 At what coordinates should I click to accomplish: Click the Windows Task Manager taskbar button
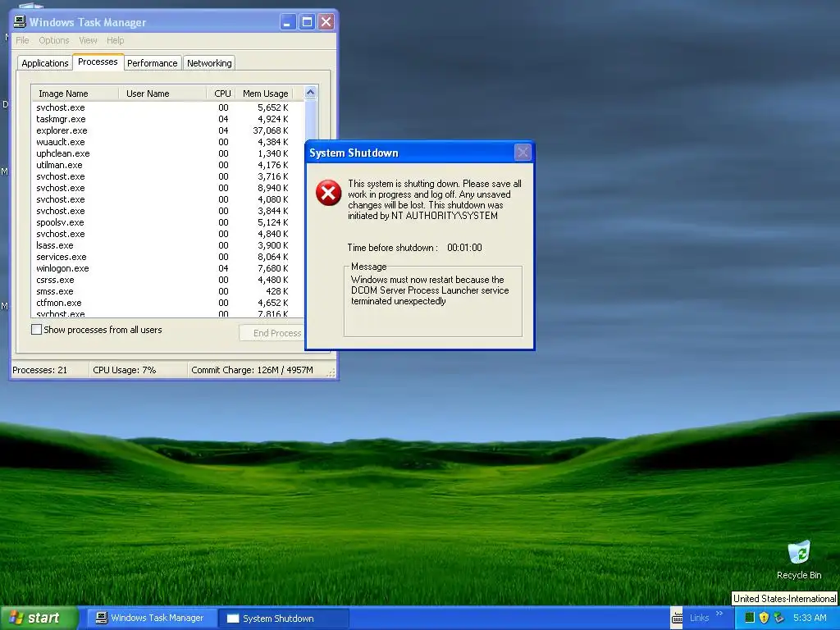pos(151,618)
